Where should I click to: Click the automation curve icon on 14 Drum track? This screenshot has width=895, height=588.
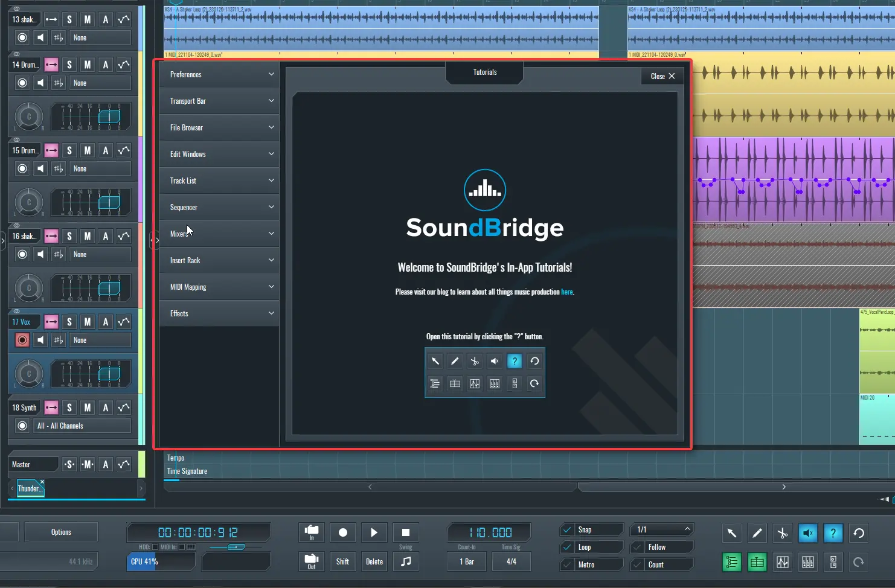point(124,65)
